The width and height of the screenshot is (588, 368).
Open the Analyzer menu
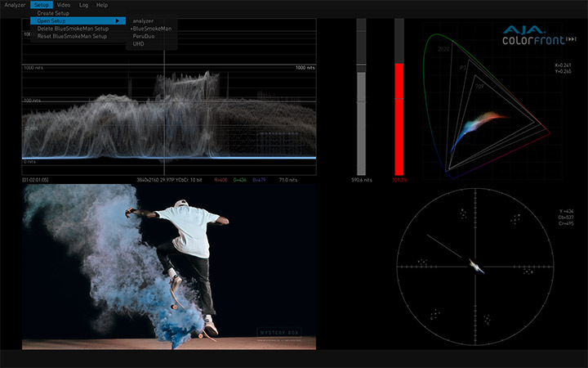(x=15, y=5)
